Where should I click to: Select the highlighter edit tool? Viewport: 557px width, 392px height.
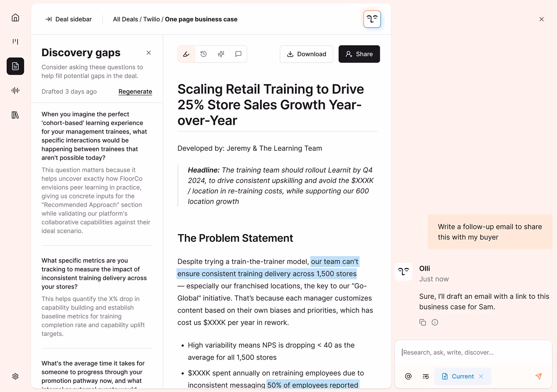tap(186, 54)
